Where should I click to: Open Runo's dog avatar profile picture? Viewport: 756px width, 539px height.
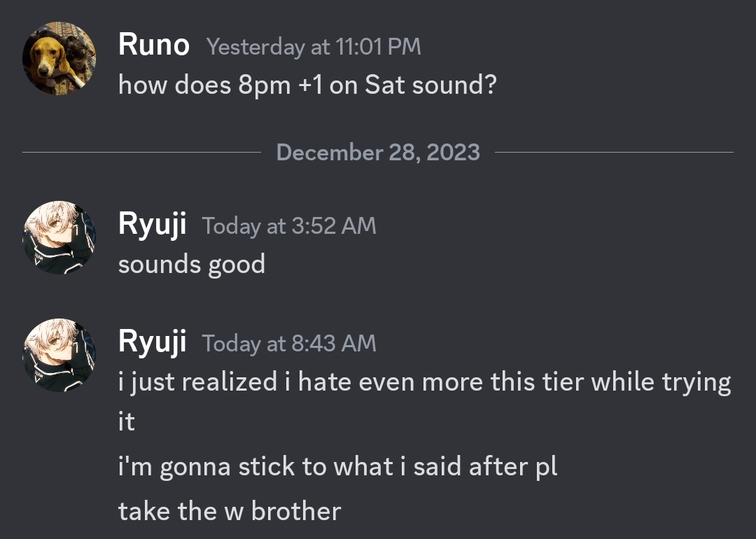tap(59, 58)
